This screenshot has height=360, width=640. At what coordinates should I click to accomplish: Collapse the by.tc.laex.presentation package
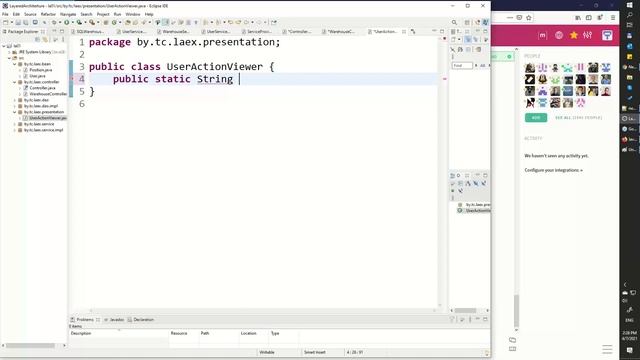point(15,112)
